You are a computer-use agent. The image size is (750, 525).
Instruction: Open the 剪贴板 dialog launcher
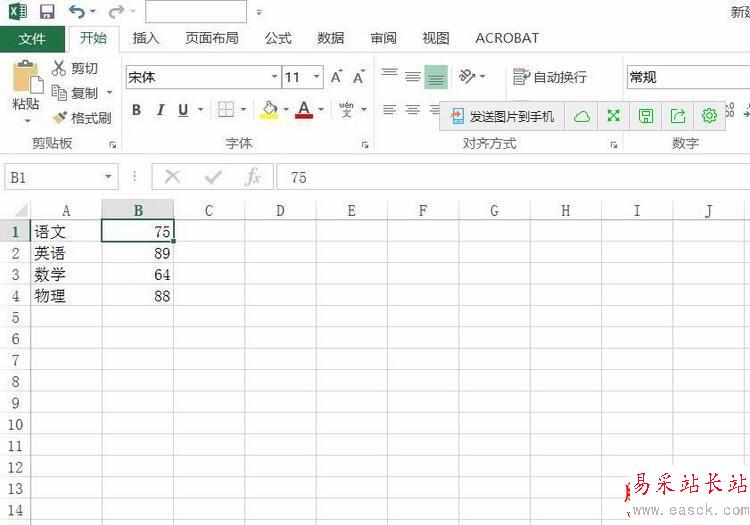click(x=113, y=144)
